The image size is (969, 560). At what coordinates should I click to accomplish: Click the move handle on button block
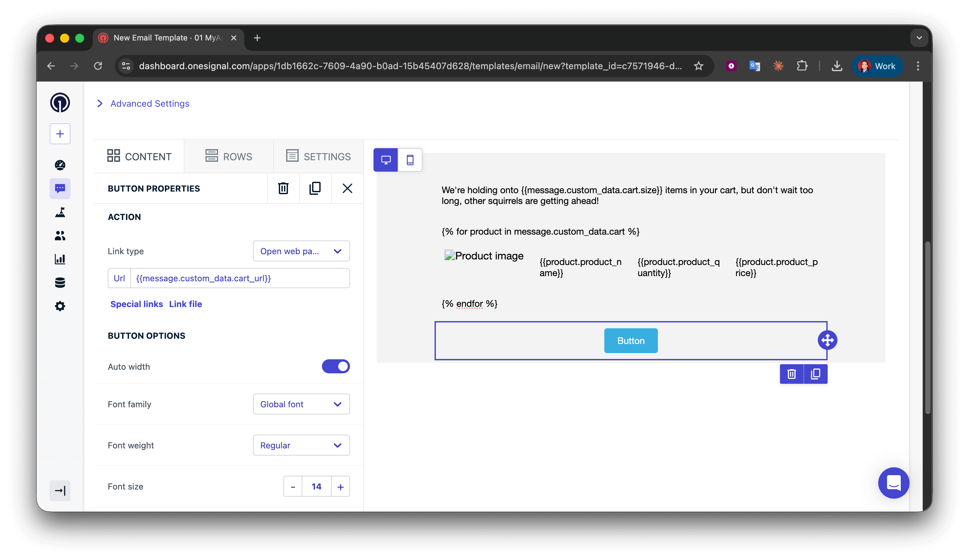coord(827,340)
